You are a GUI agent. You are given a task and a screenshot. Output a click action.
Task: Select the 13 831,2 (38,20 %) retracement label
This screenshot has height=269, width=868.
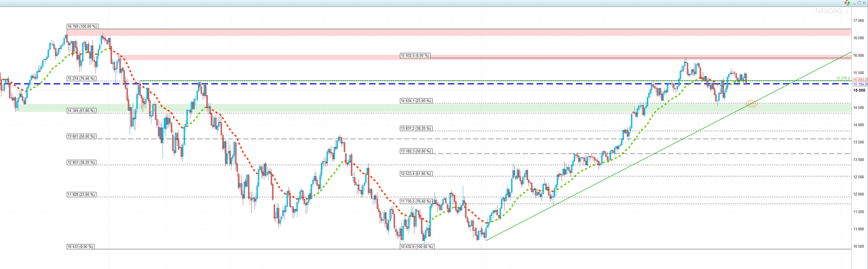coord(416,128)
